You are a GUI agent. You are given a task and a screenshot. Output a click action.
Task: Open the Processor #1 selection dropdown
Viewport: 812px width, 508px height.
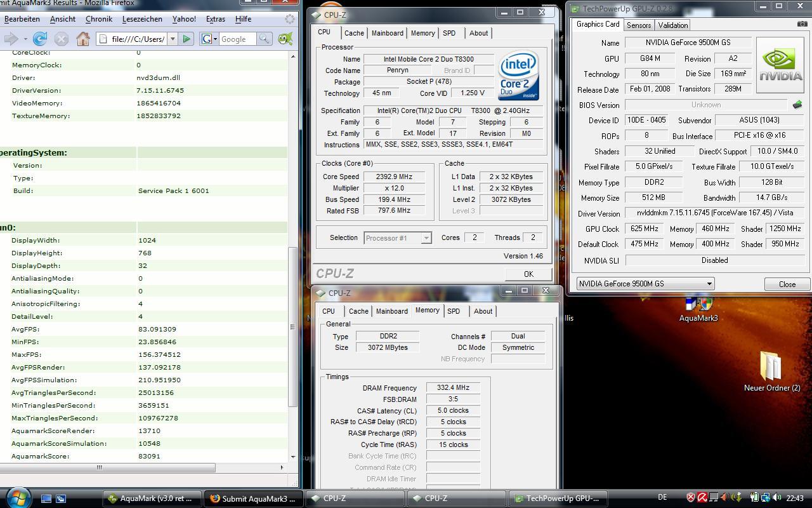point(426,238)
